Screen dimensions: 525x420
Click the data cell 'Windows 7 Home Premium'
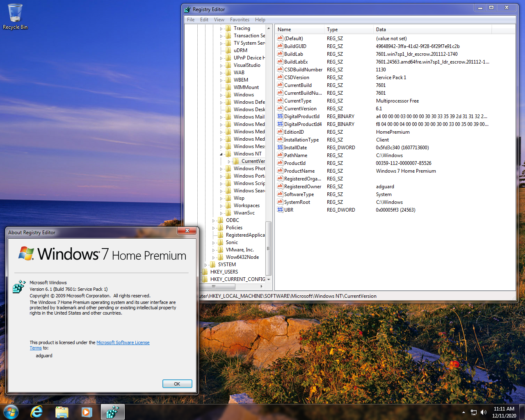coord(406,171)
